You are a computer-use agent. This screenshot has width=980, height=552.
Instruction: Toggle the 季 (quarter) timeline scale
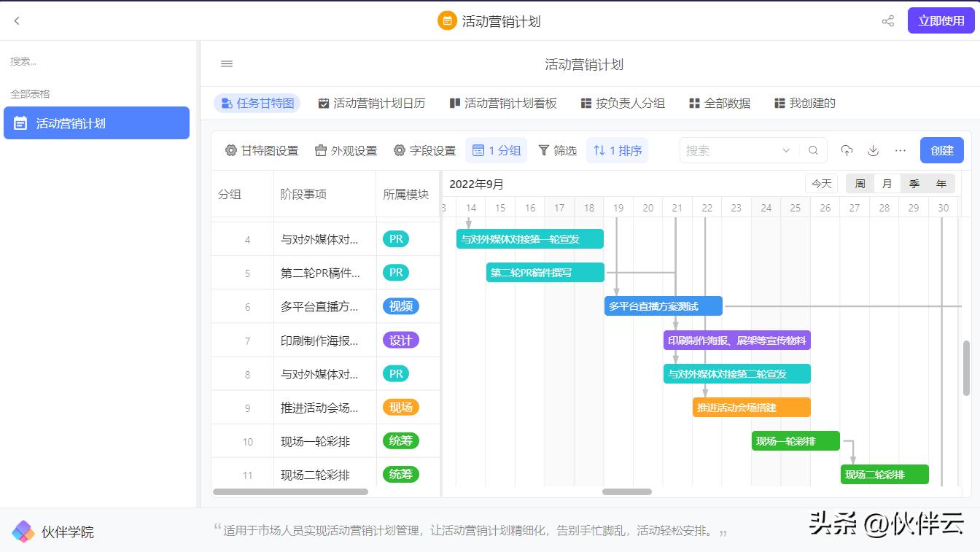(x=914, y=183)
